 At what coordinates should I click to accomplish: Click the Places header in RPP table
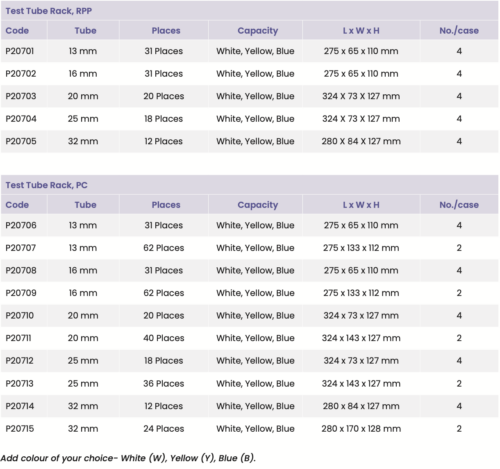click(x=166, y=31)
